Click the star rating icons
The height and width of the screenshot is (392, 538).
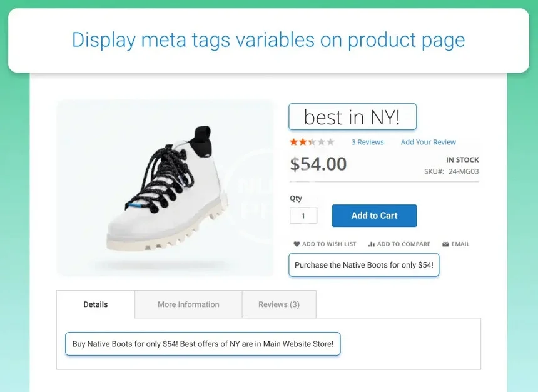pos(312,143)
